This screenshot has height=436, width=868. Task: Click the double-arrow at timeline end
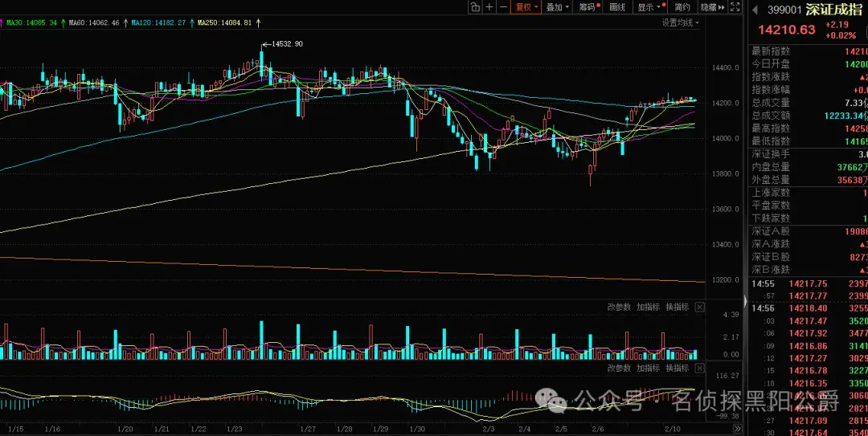(x=737, y=429)
